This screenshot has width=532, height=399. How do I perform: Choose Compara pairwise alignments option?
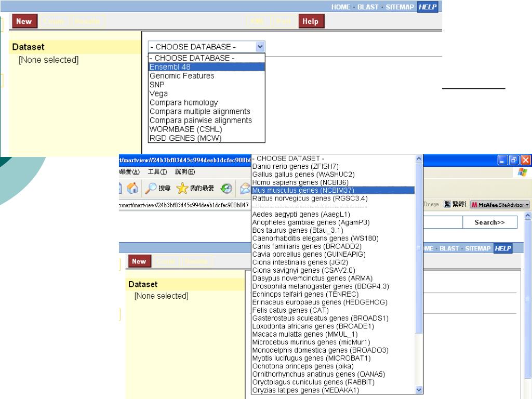[207, 120]
